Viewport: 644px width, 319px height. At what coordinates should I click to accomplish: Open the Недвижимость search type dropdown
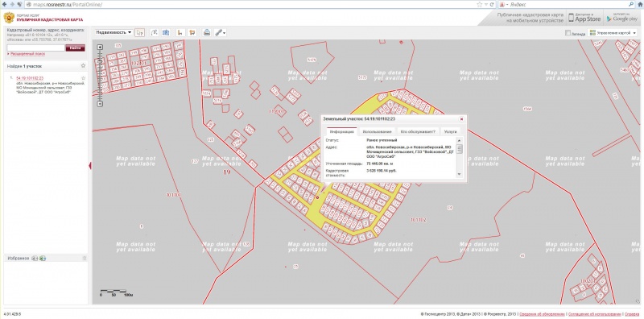(x=114, y=32)
